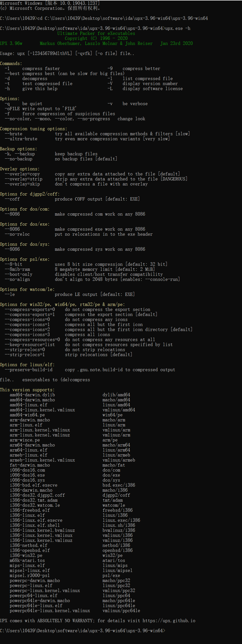Viewport: 242px width, 644px height.
Task: Click the 'UPX 3.96w' version text
Action: pos(11,43)
